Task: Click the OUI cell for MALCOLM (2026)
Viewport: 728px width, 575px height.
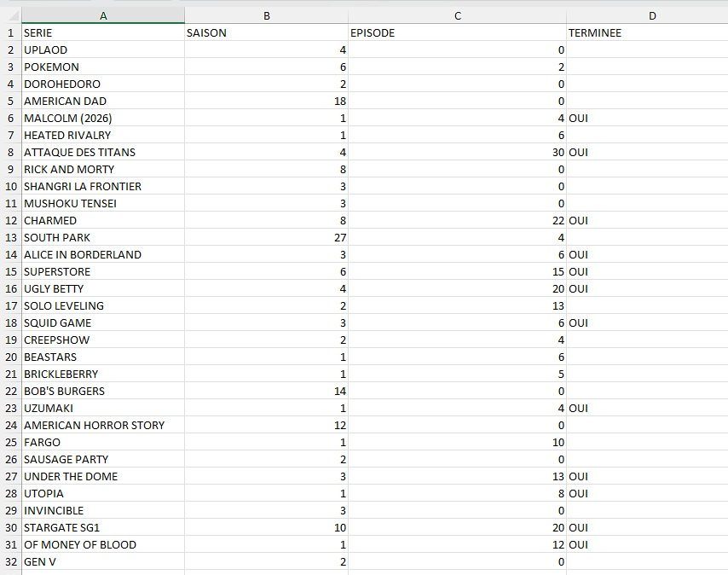Action: [647, 118]
